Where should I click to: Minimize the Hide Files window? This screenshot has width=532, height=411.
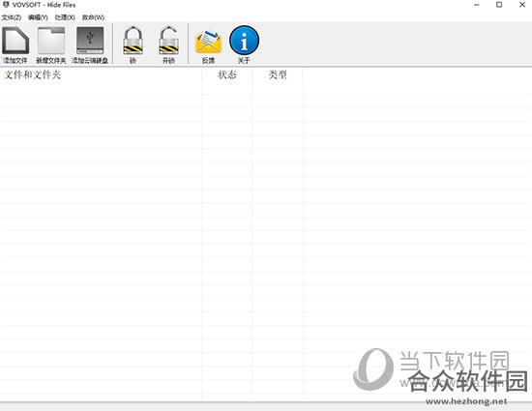(476, 5)
